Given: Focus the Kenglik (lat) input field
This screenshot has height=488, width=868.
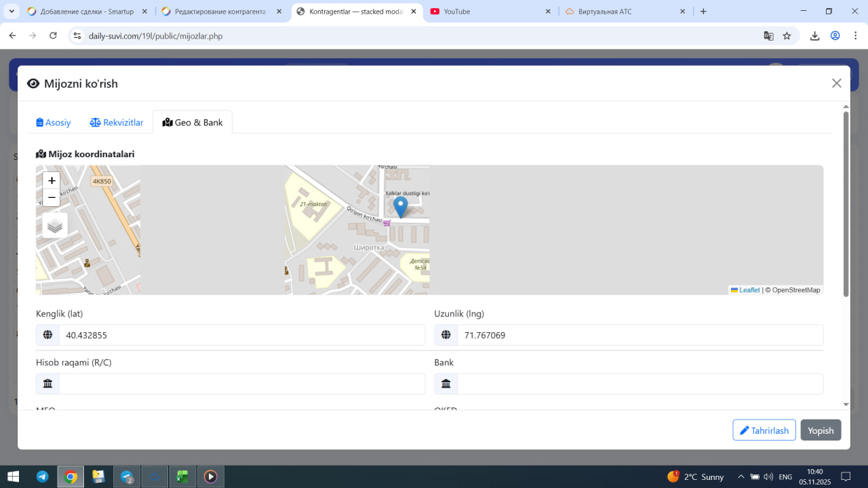Looking at the screenshot, I should click(x=241, y=335).
